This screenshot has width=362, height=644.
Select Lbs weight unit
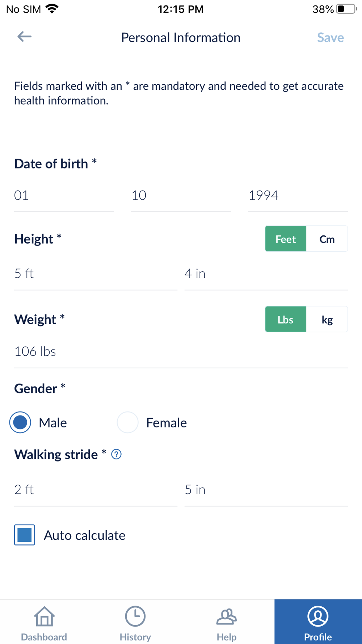(x=286, y=319)
